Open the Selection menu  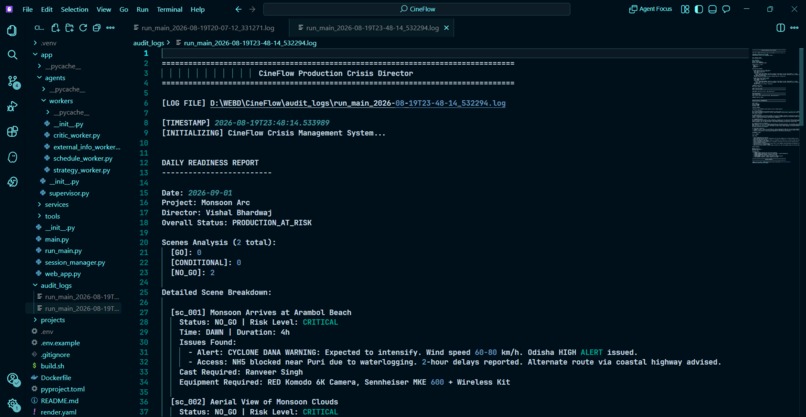click(75, 9)
